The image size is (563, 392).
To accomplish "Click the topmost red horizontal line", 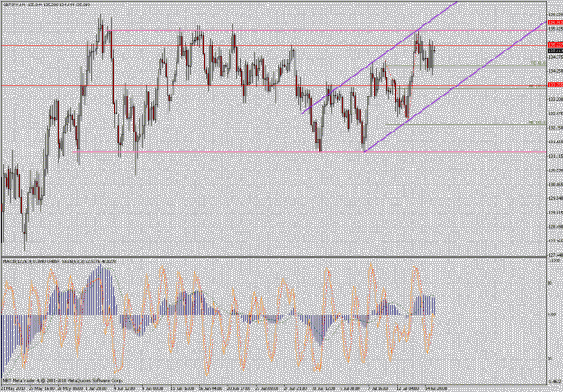I will (273, 23).
